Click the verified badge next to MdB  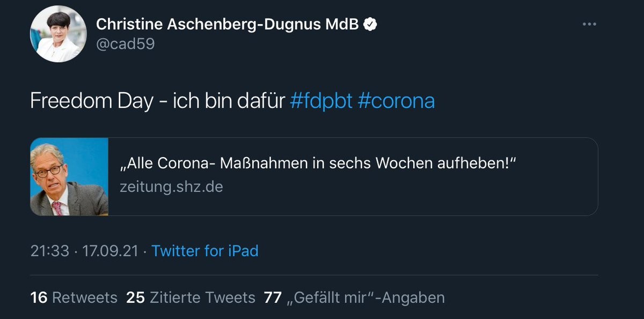pyautogui.click(x=371, y=24)
